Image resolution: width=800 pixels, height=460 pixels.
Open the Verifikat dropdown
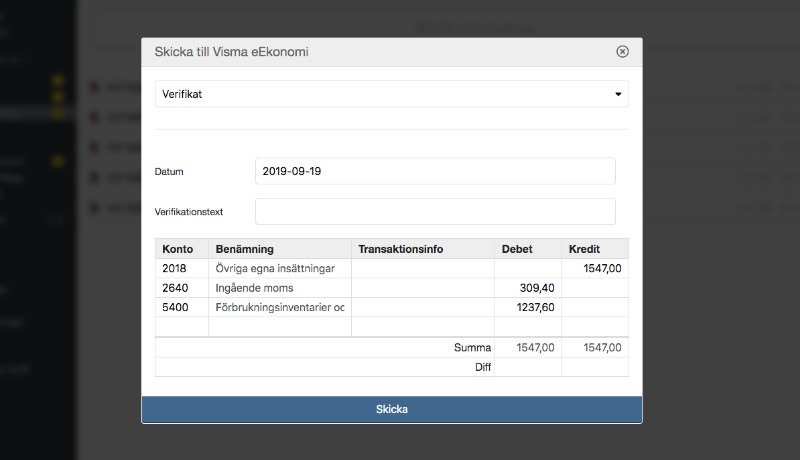click(391, 94)
